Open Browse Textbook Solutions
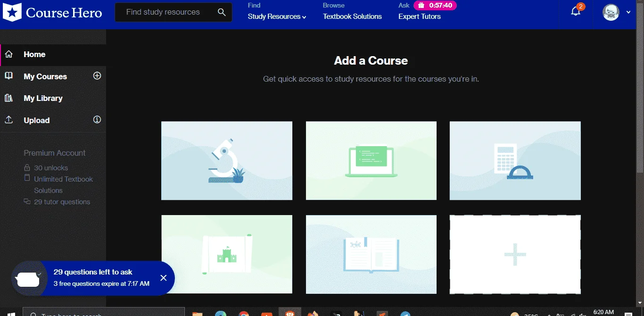Viewport: 644px width, 316px height. [352, 17]
